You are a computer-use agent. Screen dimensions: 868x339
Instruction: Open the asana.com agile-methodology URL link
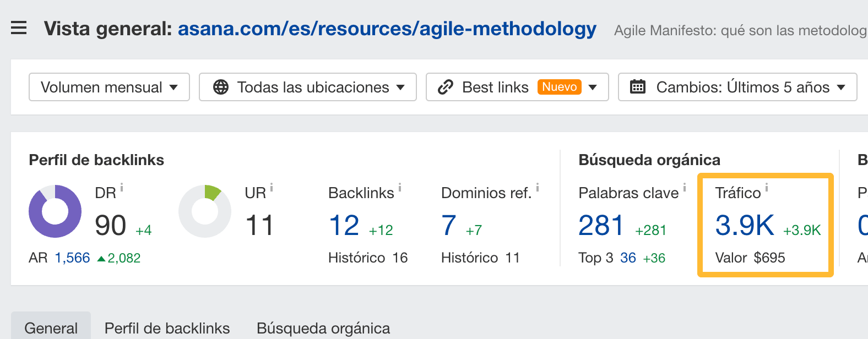point(387,29)
